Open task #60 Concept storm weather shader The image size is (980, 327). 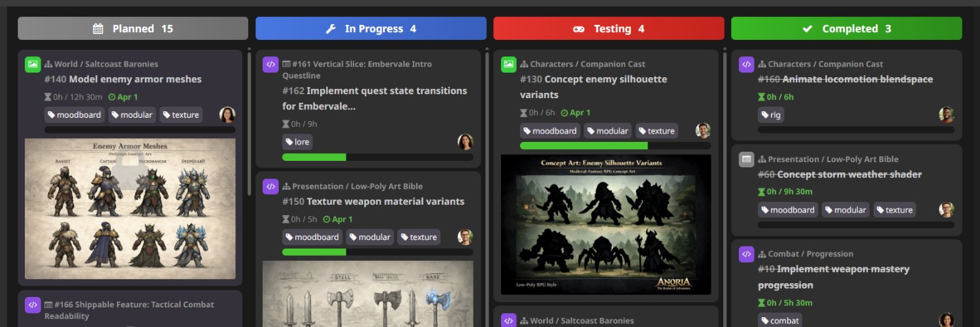point(840,174)
